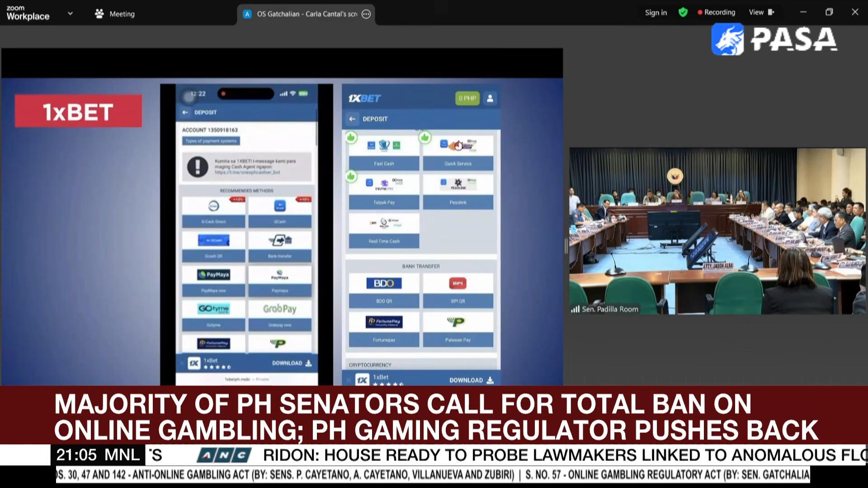The width and height of the screenshot is (868, 488).
Task: Open the tab's more options ellipsis
Action: coord(366,14)
